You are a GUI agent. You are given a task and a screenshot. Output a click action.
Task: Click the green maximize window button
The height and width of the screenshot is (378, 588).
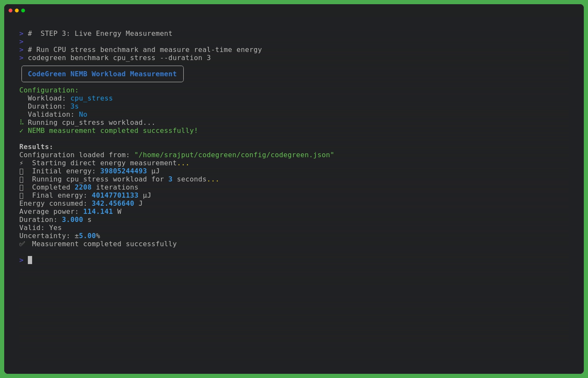click(x=23, y=10)
